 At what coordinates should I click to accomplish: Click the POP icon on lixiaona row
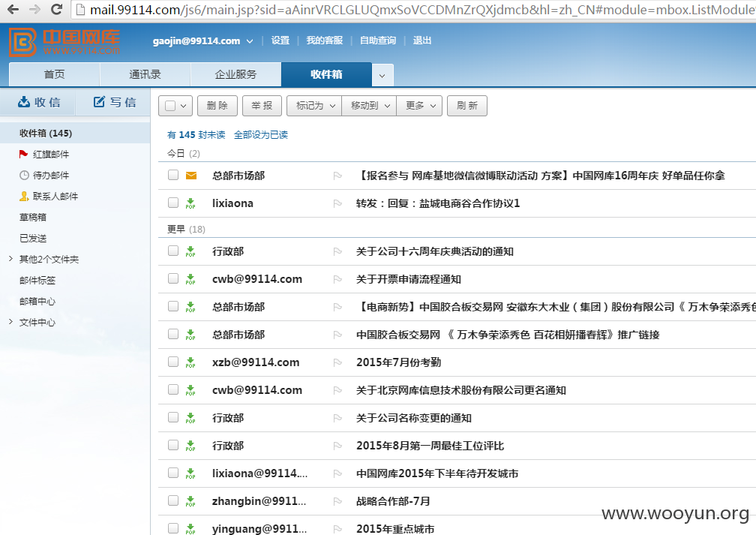pyautogui.click(x=190, y=203)
